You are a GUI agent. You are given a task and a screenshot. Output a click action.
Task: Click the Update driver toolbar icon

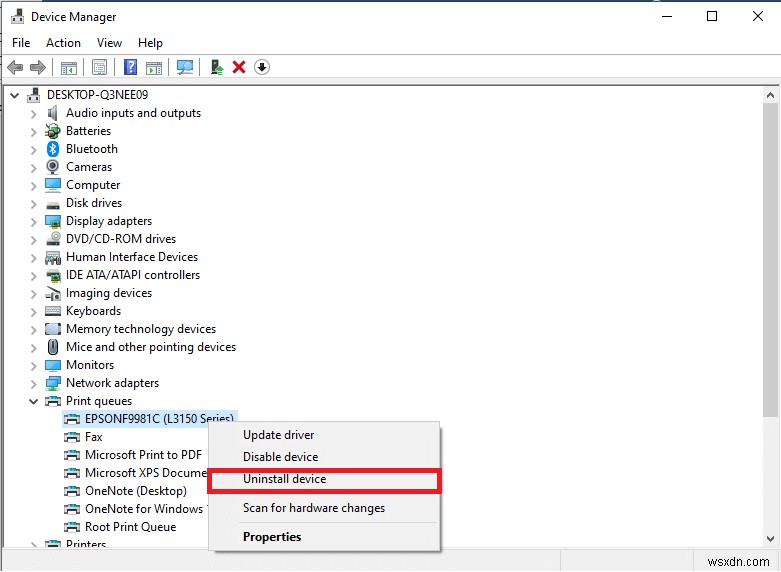coord(217,67)
